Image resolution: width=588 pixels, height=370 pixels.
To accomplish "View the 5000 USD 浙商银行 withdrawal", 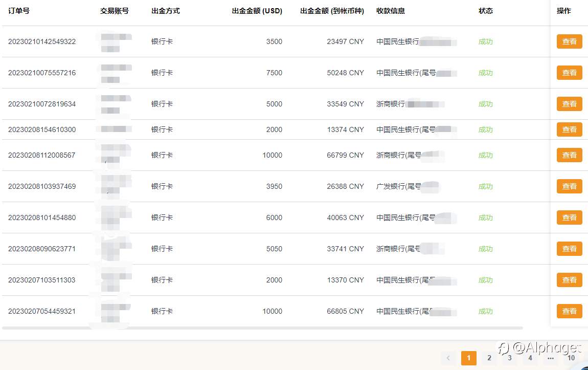I will coord(569,104).
